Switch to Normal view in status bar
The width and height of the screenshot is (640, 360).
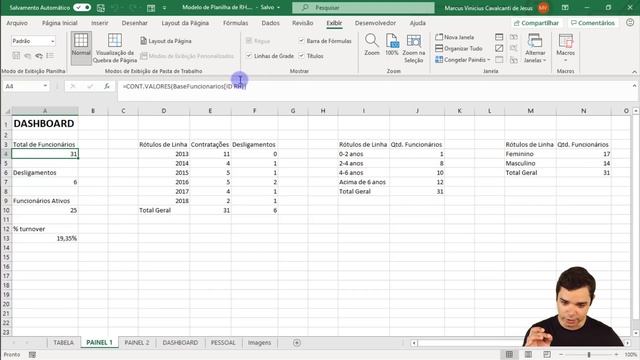coord(509,354)
